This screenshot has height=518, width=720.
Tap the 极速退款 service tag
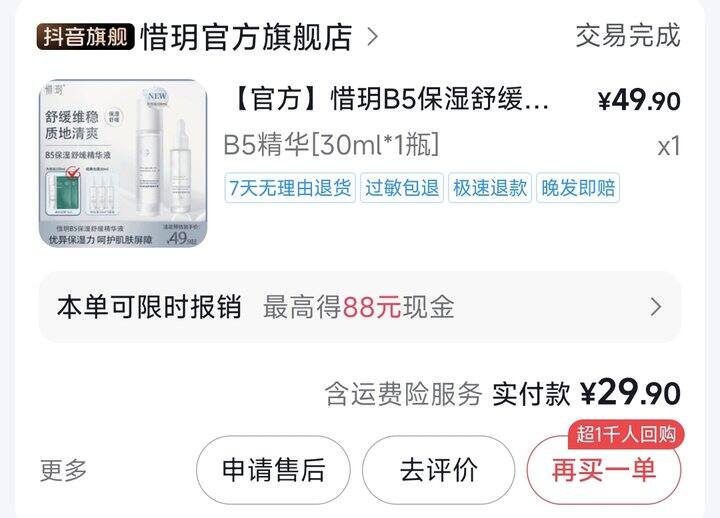[490, 188]
